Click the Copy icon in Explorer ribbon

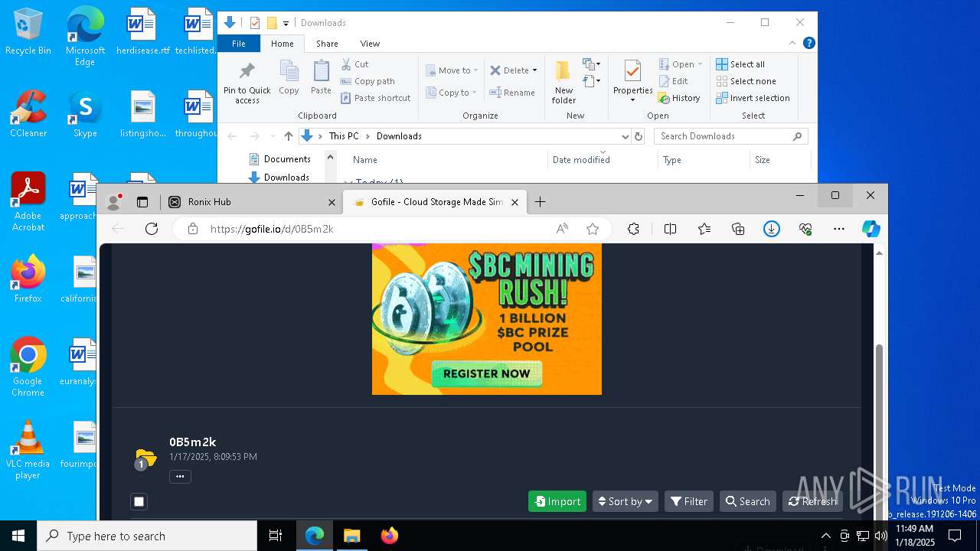tap(289, 78)
